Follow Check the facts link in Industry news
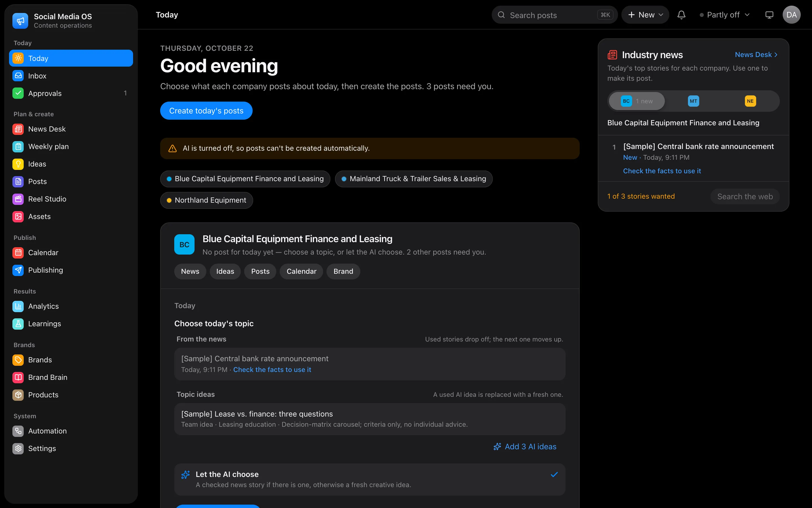 coord(662,171)
